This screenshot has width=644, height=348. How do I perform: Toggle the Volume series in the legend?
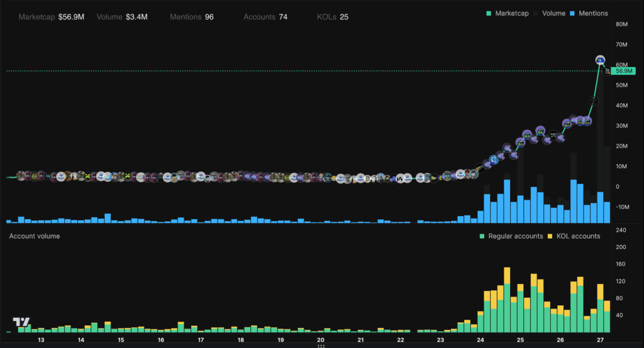(x=553, y=13)
